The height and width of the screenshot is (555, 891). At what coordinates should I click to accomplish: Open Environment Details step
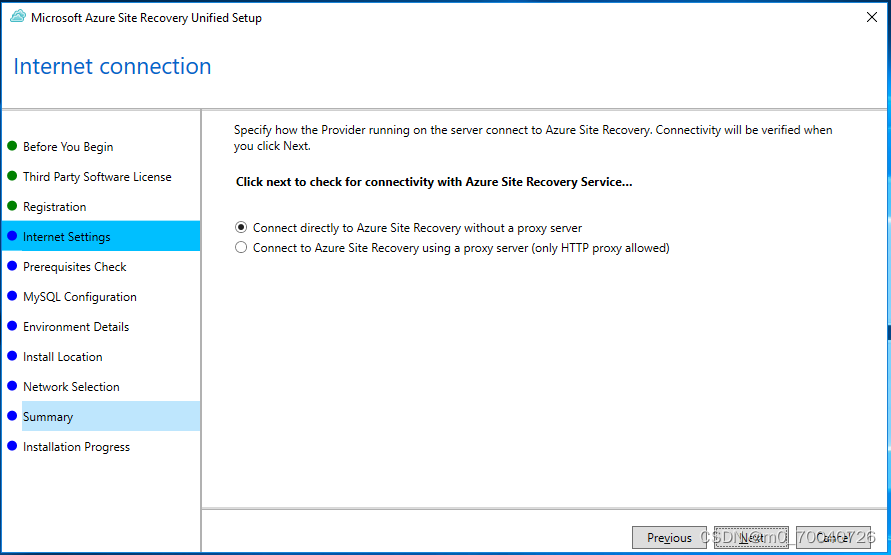click(x=76, y=327)
